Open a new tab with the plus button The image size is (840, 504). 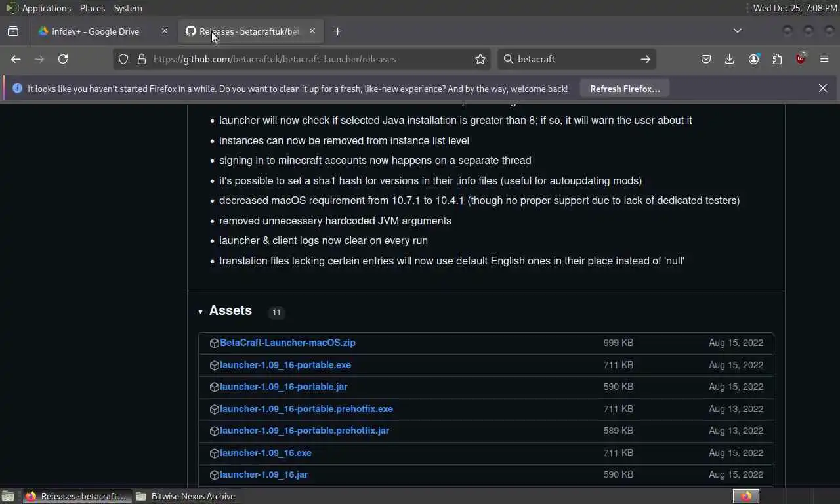[337, 31]
